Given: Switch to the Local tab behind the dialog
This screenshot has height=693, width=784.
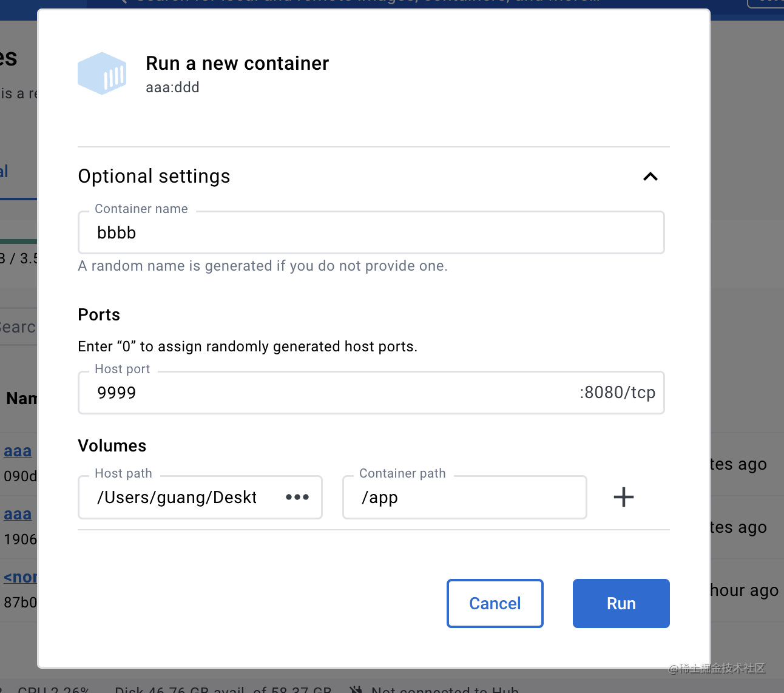Looking at the screenshot, I should (x=4, y=172).
